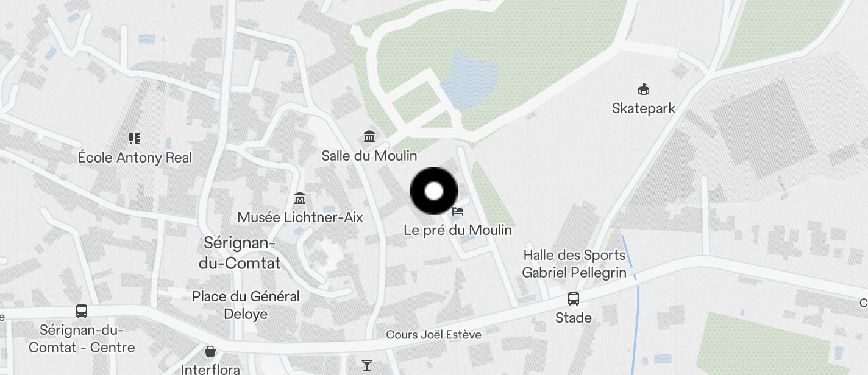The image size is (868, 375).
Task: Select the Halle des Sports Gabriel Pellegrin label
Action: (574, 264)
